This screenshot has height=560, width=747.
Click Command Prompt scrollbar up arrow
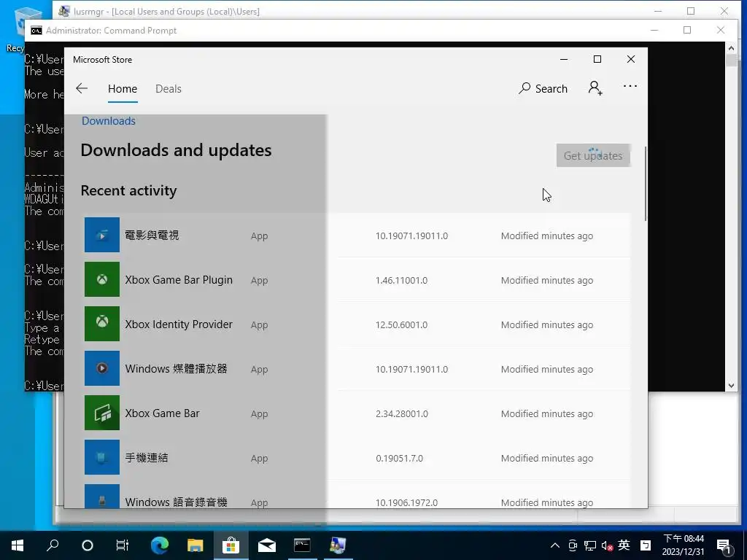click(731, 47)
